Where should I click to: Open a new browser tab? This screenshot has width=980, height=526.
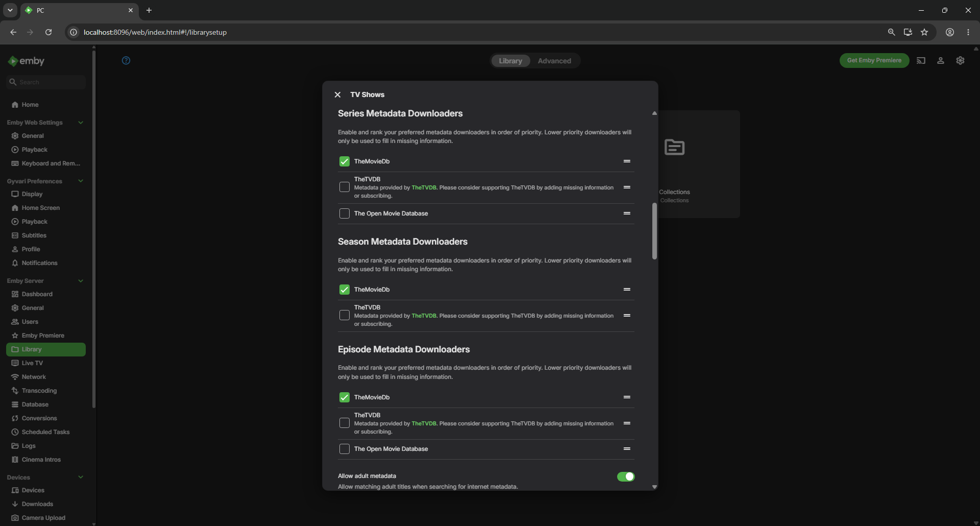tap(149, 10)
